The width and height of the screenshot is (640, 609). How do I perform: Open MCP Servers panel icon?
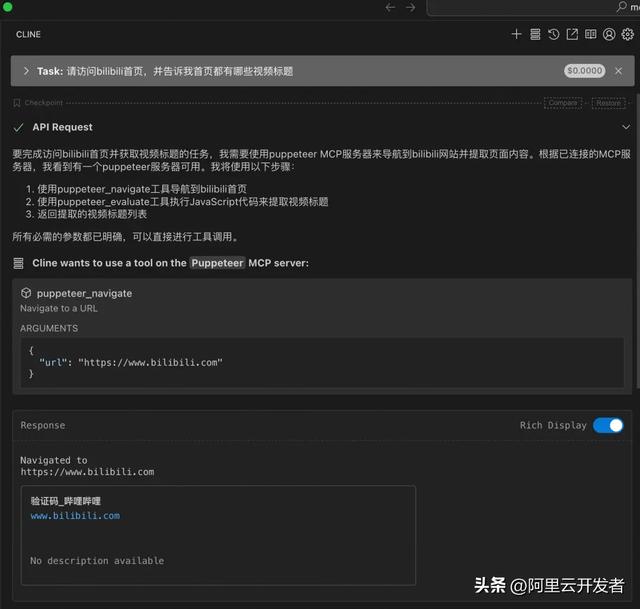(x=535, y=34)
